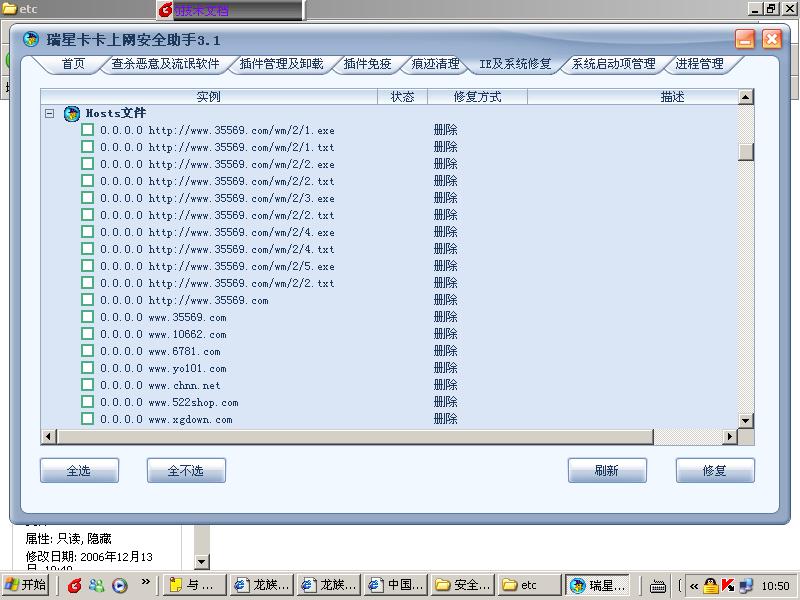Click the Rising Kaka title bar logo
800x600 pixels.
pos(31,39)
